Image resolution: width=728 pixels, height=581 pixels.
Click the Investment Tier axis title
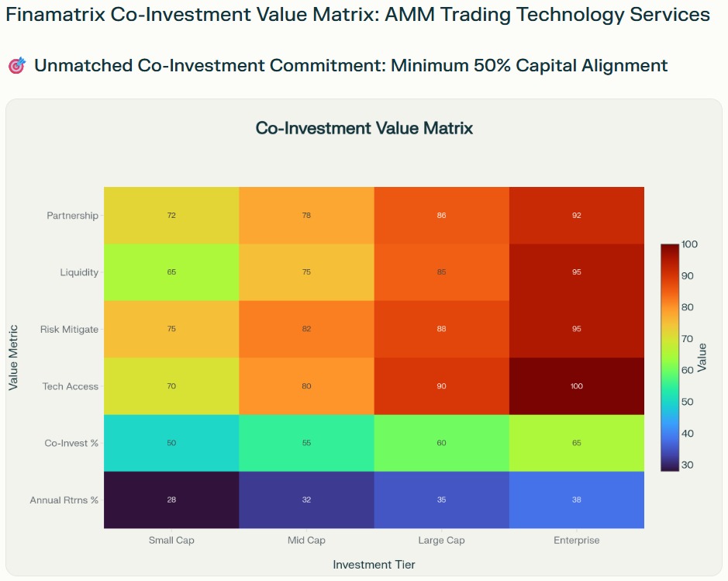[374, 564]
